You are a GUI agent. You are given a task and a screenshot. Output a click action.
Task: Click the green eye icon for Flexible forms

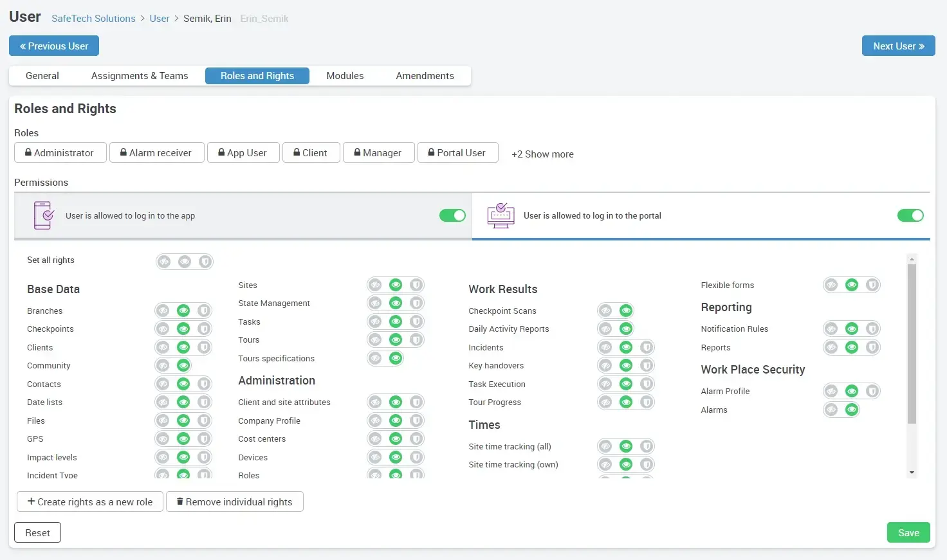[851, 285]
